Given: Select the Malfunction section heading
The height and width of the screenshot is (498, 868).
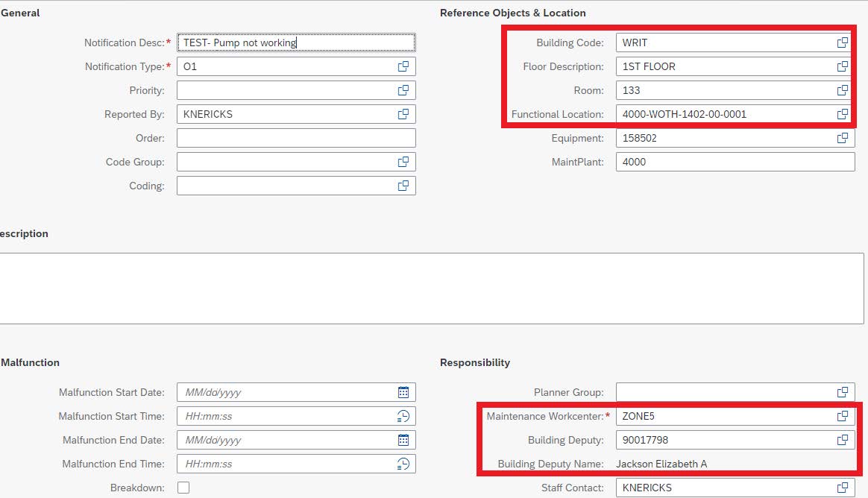Looking at the screenshot, I should (30, 362).
